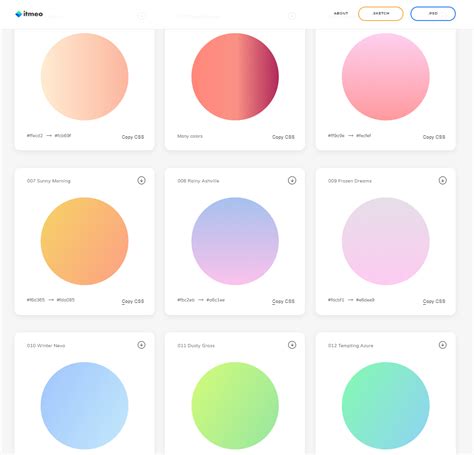
Task: Select the green Dusty Grass gradient circle
Action: click(x=235, y=405)
